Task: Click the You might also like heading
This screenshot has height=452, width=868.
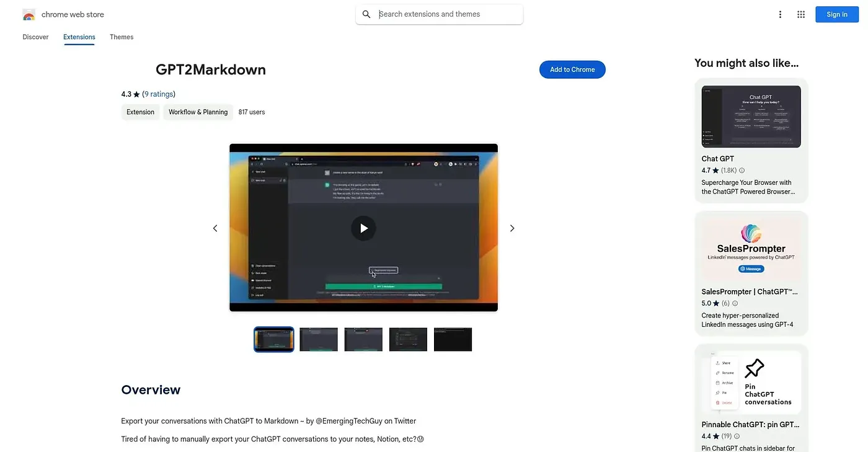Action: 746,63
